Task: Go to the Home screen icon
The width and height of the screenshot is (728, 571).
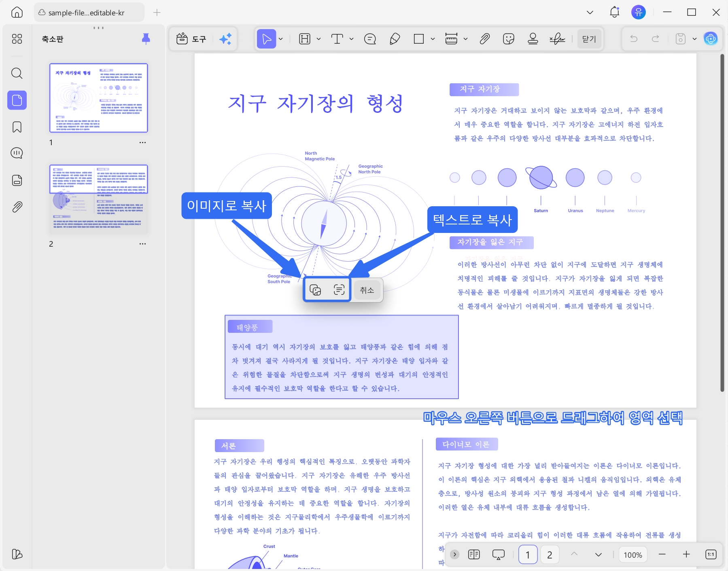Action: pyautogui.click(x=17, y=13)
